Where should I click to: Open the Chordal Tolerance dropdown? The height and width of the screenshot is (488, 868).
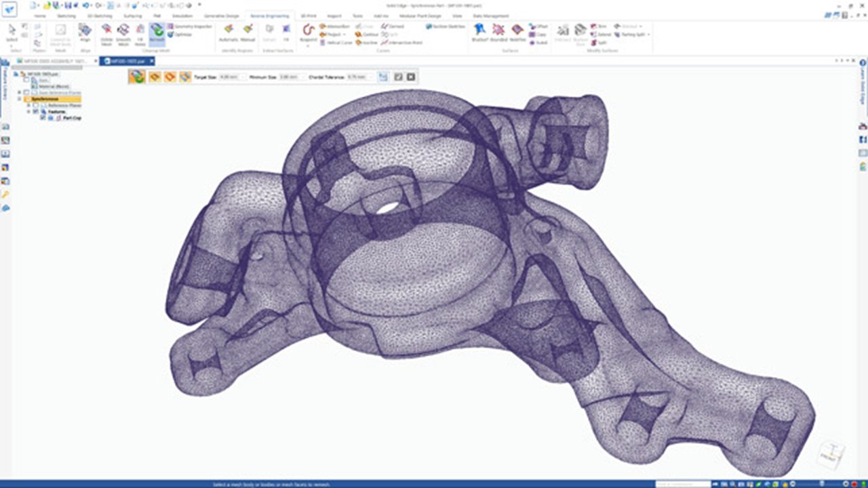(370, 77)
